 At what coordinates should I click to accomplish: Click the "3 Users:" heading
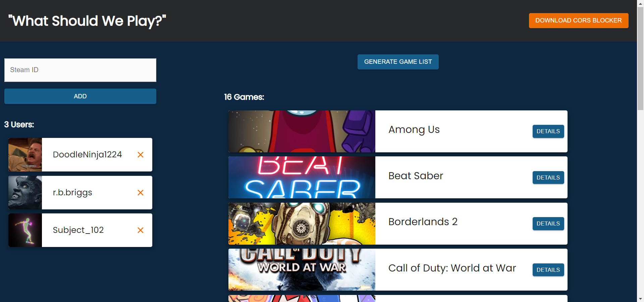coord(19,124)
